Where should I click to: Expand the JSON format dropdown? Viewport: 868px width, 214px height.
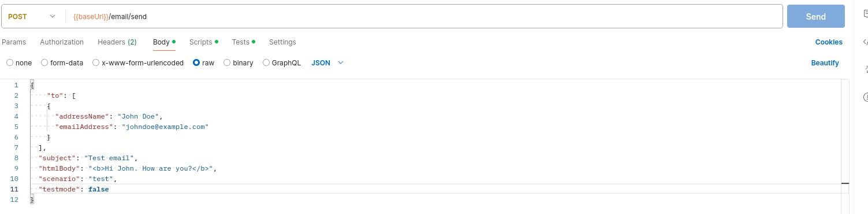tap(327, 63)
